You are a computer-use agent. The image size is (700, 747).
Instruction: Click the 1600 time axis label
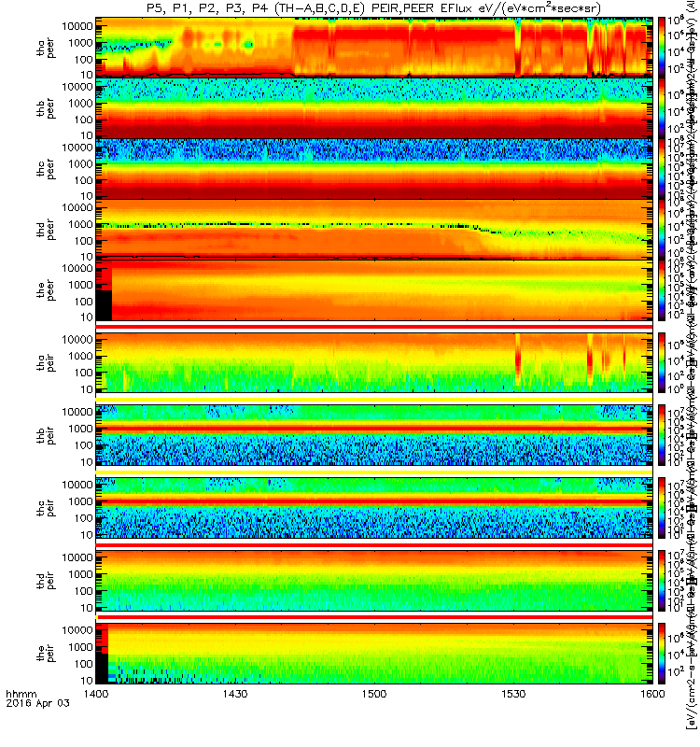coord(652,694)
